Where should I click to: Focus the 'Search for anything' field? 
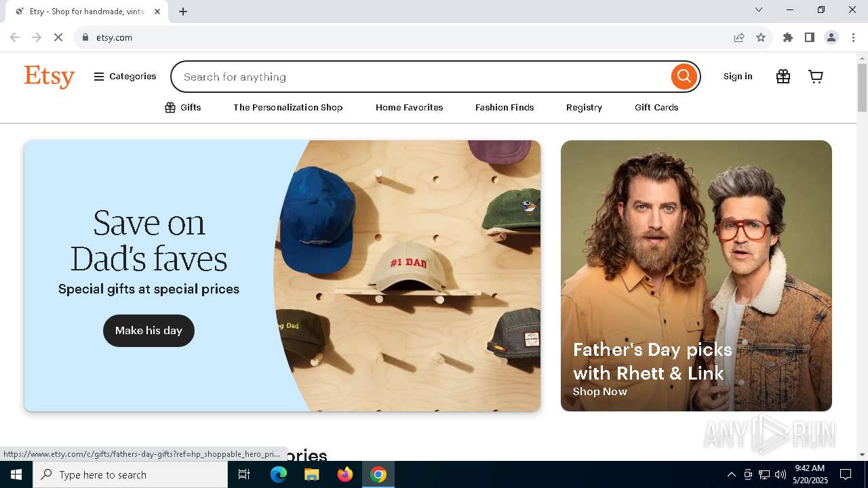(x=420, y=77)
